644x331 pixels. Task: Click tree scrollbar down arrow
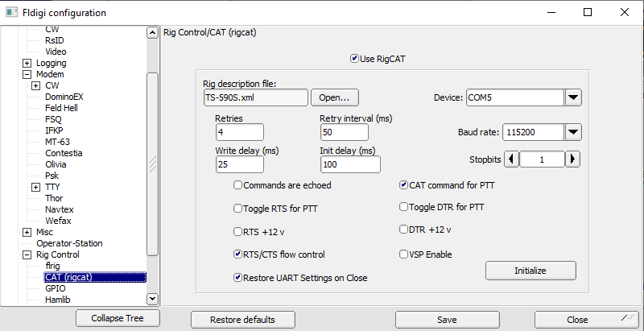[x=152, y=300]
